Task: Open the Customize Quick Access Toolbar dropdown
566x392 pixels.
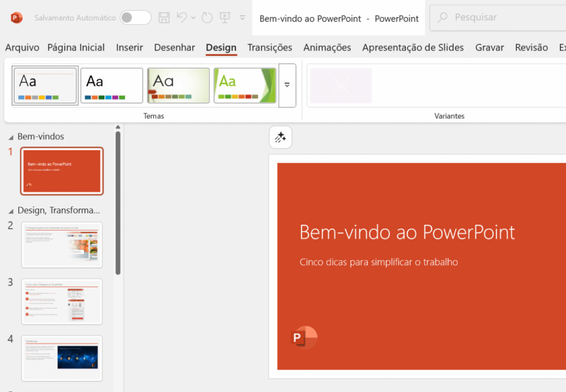Action: pos(243,18)
